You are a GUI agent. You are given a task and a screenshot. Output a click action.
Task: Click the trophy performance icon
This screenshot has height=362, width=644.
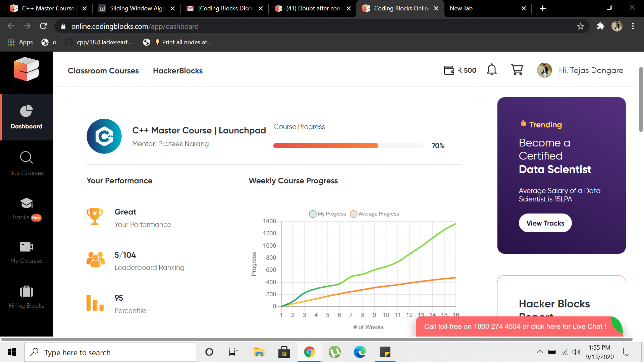pyautogui.click(x=95, y=217)
